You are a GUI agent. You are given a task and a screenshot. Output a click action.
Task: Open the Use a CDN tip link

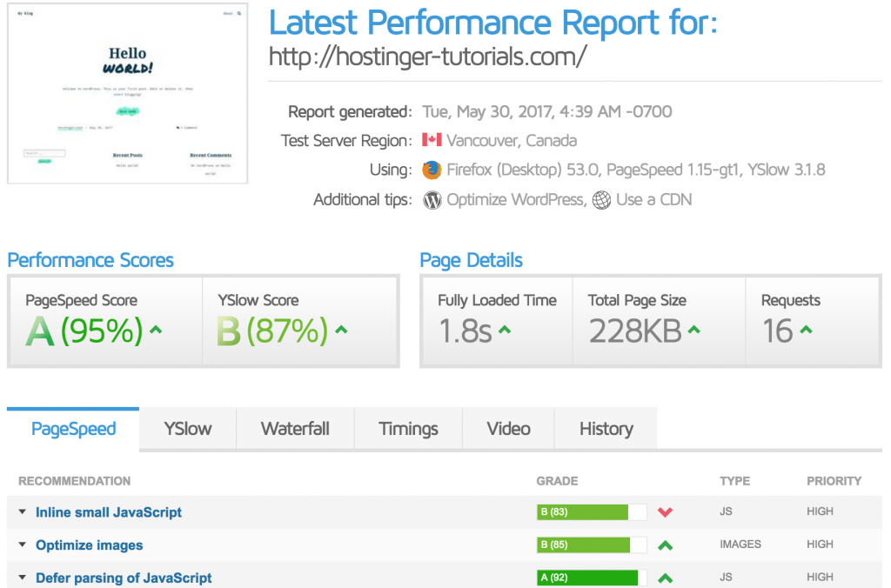[654, 200]
